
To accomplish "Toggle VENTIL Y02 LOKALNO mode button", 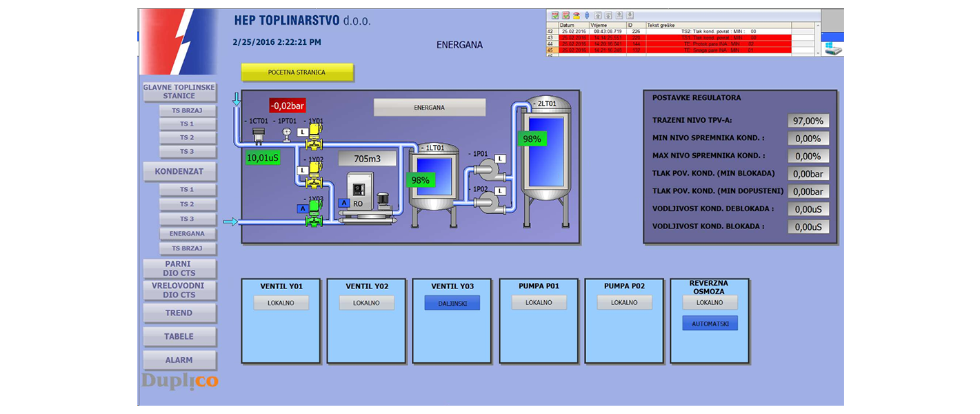I will coord(366,303).
